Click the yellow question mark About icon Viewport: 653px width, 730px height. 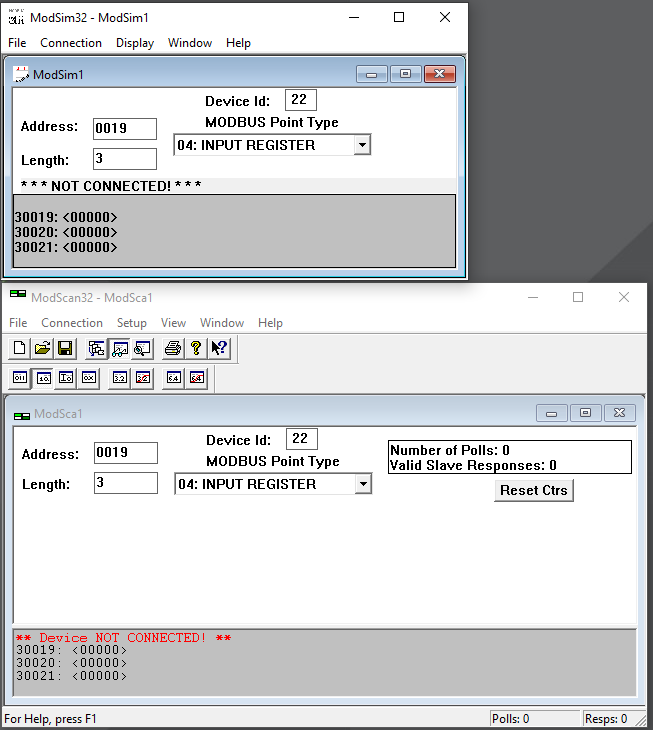(196, 348)
